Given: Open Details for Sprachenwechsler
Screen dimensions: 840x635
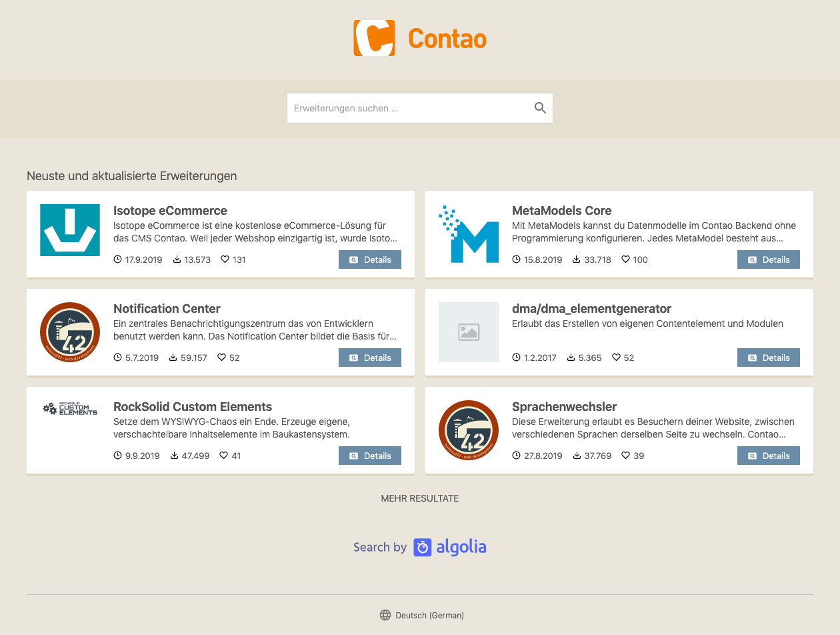Looking at the screenshot, I should 769,456.
